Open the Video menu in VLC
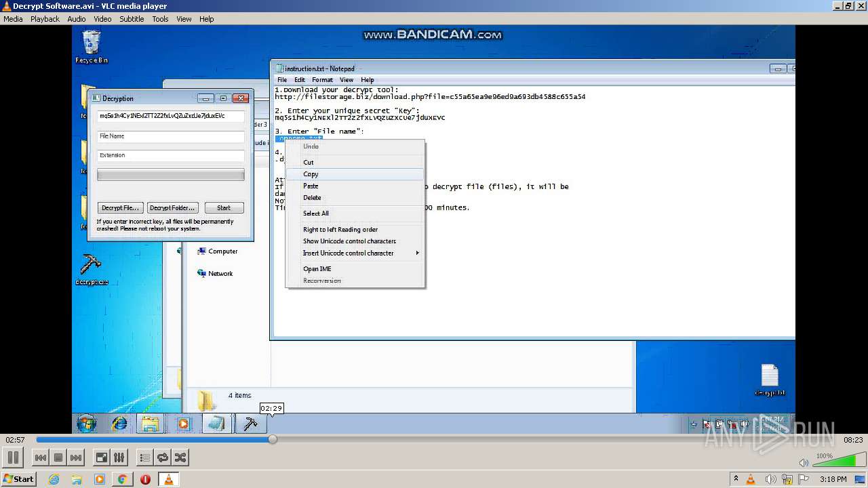Screen dimensions: 868x488 (x=102, y=19)
